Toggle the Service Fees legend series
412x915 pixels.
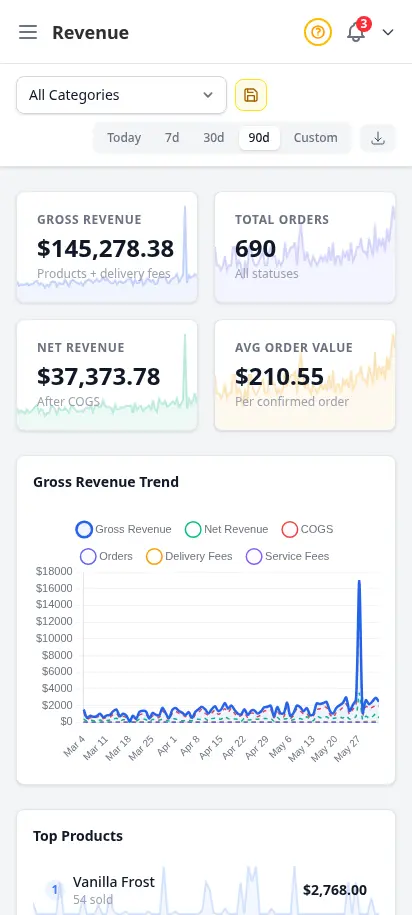click(288, 556)
